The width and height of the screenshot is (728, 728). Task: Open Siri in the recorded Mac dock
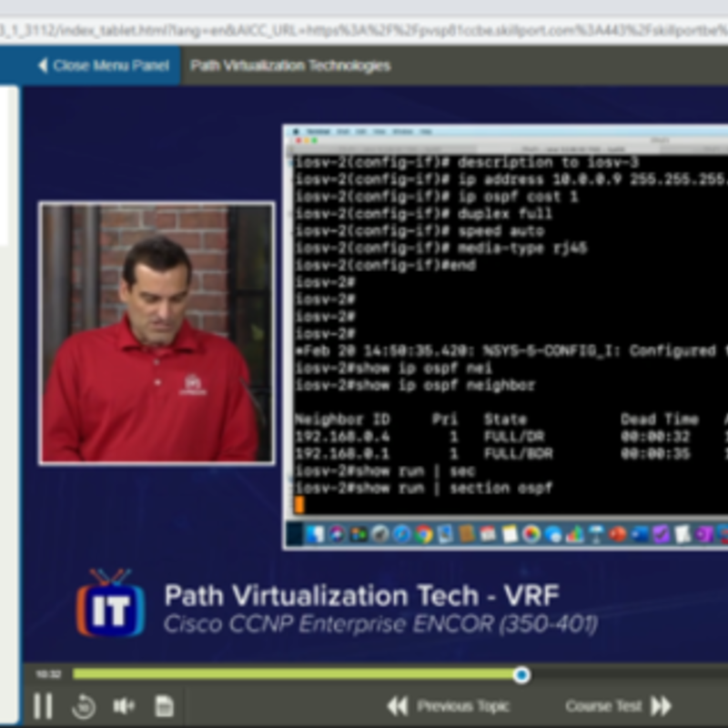[x=337, y=534]
